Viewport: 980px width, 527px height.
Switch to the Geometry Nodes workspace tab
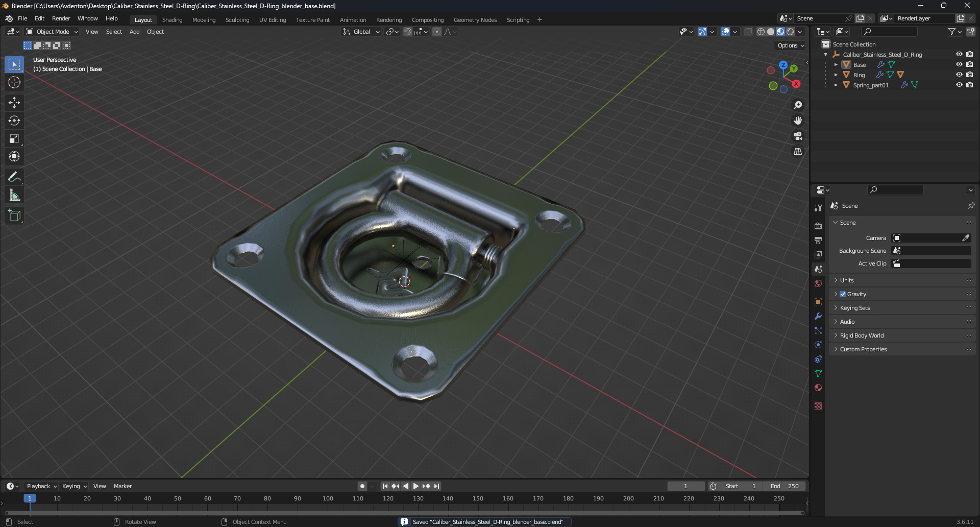click(475, 20)
